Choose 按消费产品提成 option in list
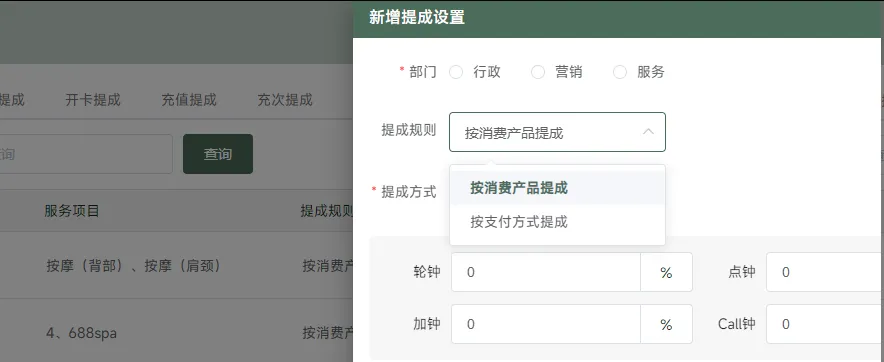Screen dimensions: 884x362 pyautogui.click(x=558, y=188)
